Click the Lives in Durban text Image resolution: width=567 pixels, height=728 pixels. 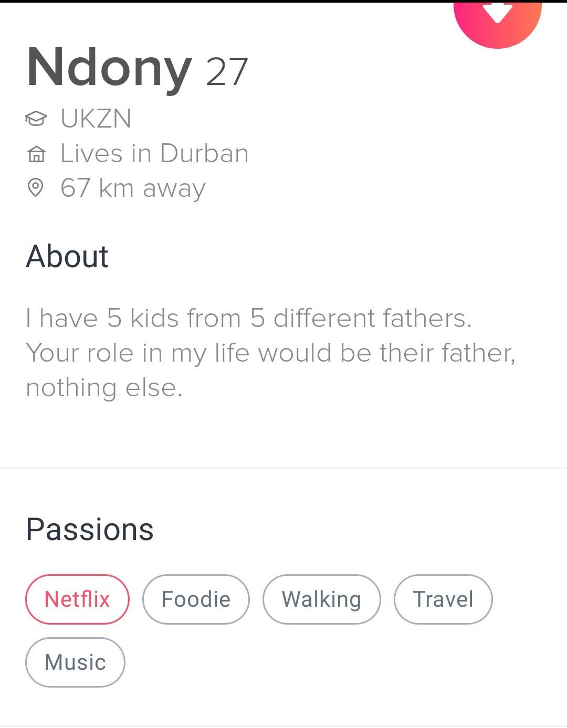click(154, 154)
